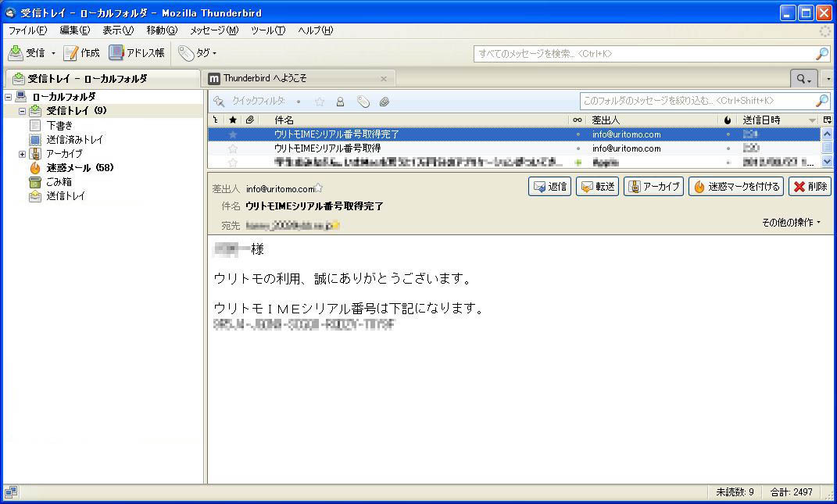Click the message list scrollbar down arrow
Screen dimensions: 837x504
pos(828,162)
